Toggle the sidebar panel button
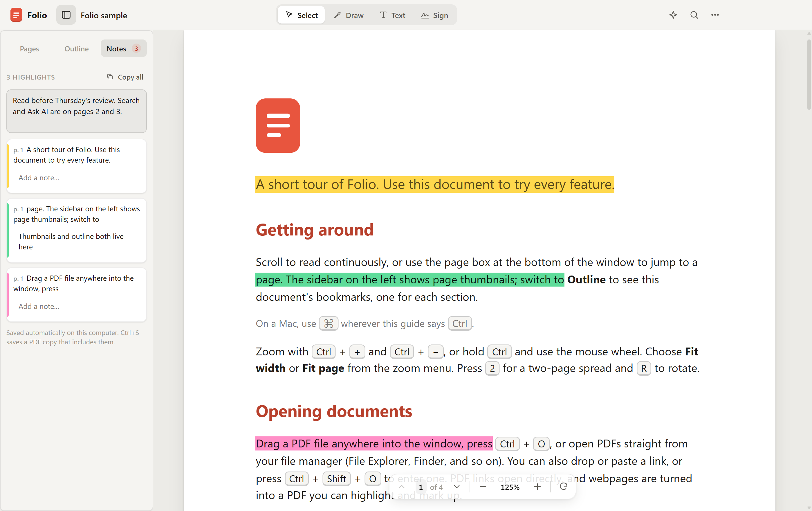 pyautogui.click(x=66, y=15)
